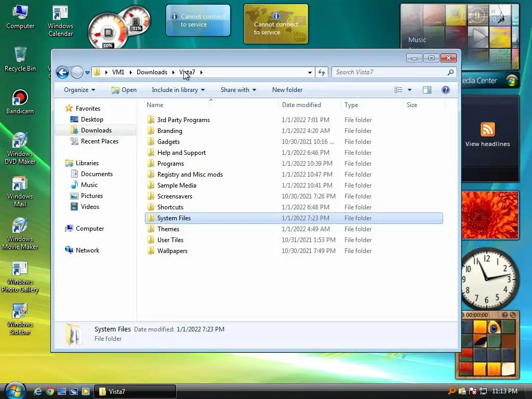The image size is (532, 399).
Task: Click the picture puzzle gadget timer
Action: [477, 315]
